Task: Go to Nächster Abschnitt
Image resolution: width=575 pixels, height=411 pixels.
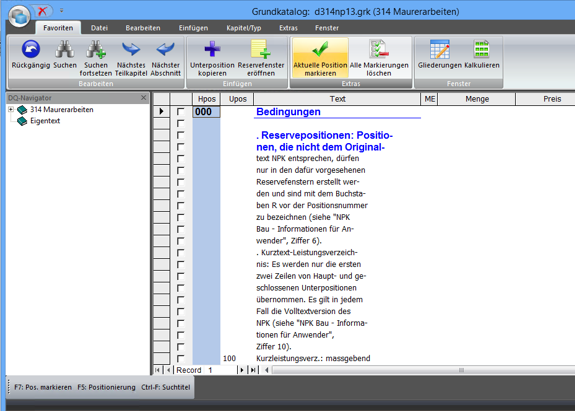Action: pos(165,58)
